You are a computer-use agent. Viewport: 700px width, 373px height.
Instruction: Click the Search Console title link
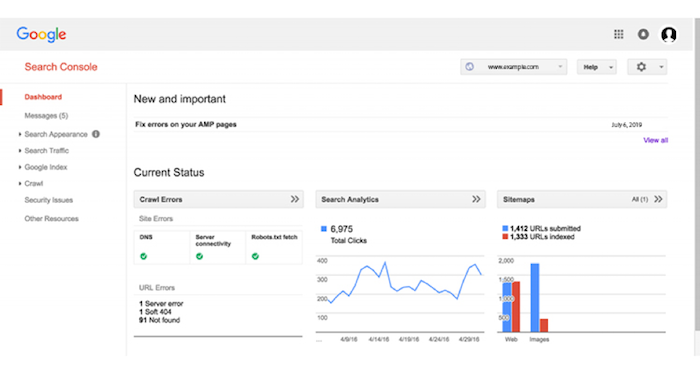[x=61, y=67]
